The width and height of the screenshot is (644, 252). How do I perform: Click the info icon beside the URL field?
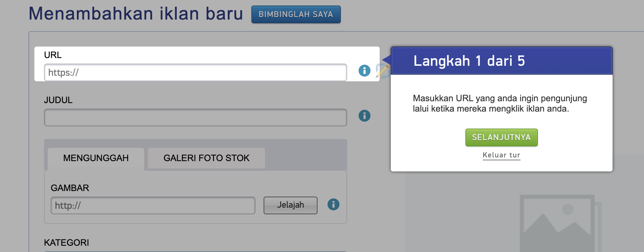click(x=364, y=71)
